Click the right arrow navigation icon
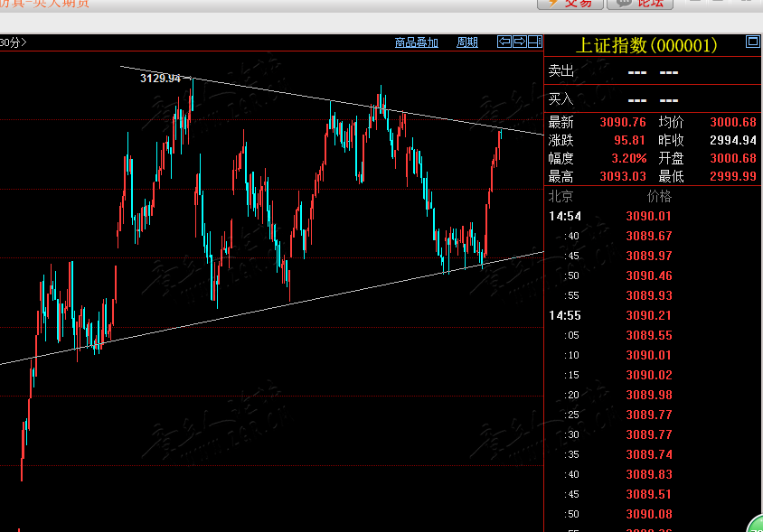Viewport: 763px width, 532px height. coord(520,42)
